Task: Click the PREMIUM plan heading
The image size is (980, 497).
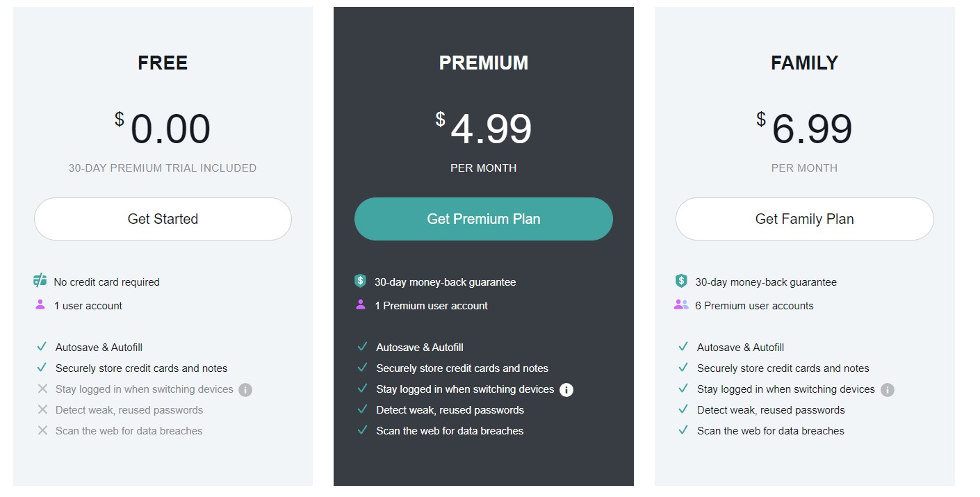Action: 483,63
